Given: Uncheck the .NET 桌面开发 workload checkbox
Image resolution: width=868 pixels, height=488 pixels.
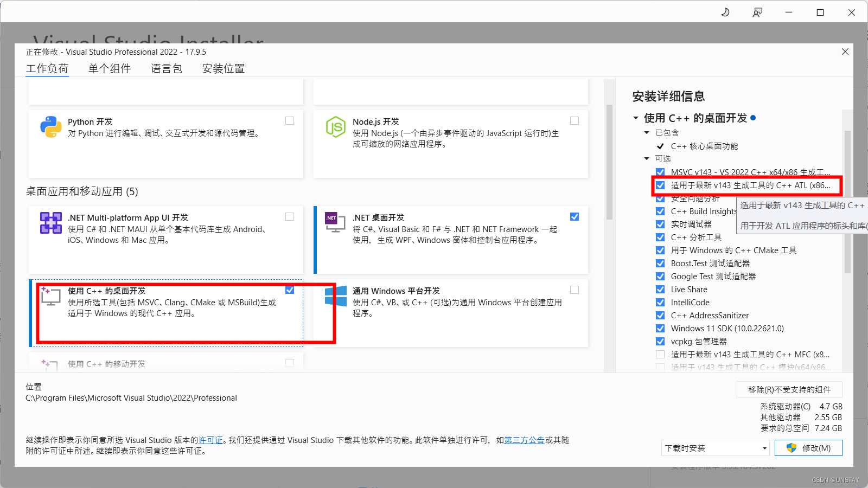Looking at the screenshot, I should pyautogui.click(x=575, y=216).
